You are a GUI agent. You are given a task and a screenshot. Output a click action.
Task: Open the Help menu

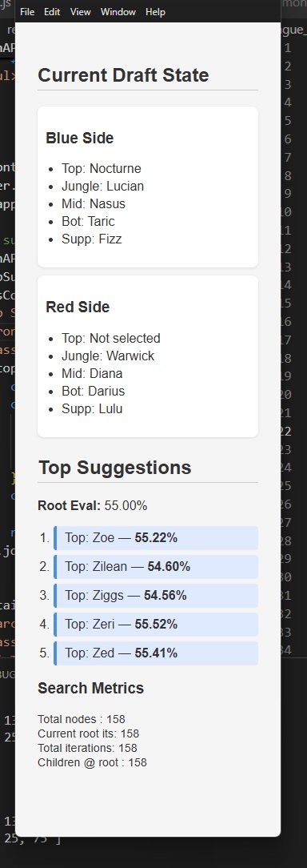155,12
